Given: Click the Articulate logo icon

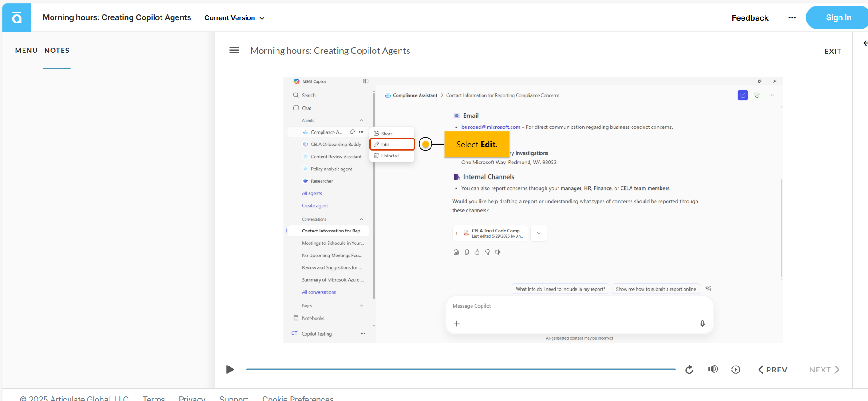Looking at the screenshot, I should click(x=17, y=17).
